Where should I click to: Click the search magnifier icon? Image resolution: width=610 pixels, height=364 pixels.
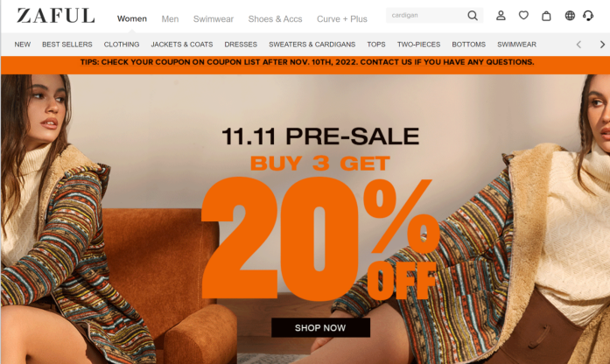[x=473, y=16]
